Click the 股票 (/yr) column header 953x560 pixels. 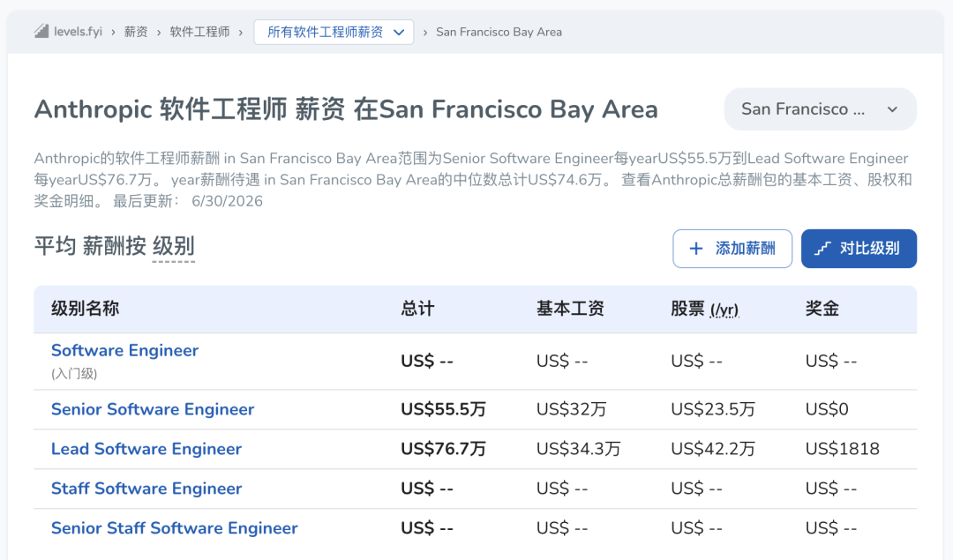pyautogui.click(x=704, y=309)
